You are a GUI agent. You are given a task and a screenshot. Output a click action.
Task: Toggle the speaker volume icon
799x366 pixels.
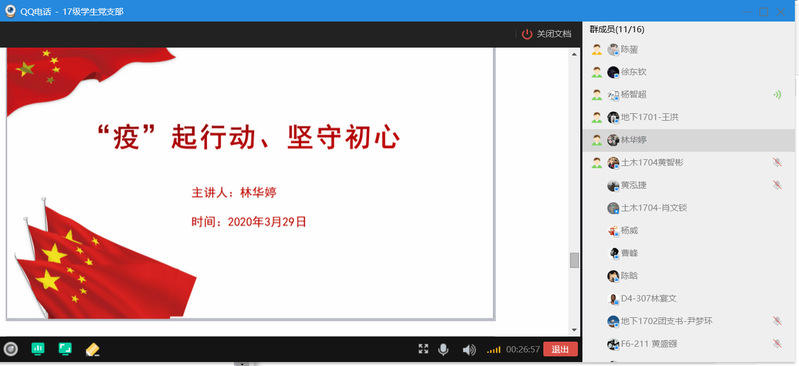[469, 350]
